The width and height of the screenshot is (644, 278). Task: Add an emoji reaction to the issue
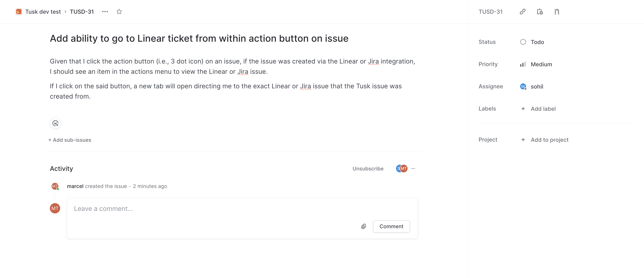(x=55, y=123)
